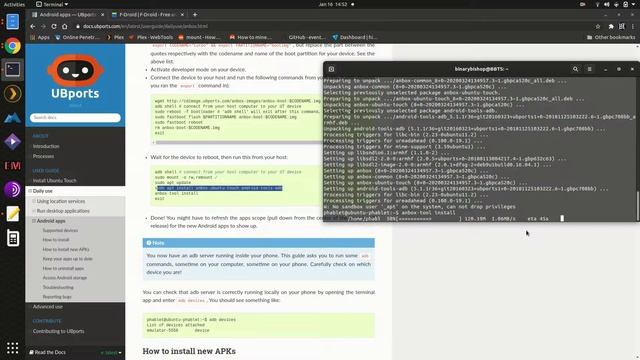Screen dimensions: 640x360
Task: Open Activities overview
Action: coord(14,4)
